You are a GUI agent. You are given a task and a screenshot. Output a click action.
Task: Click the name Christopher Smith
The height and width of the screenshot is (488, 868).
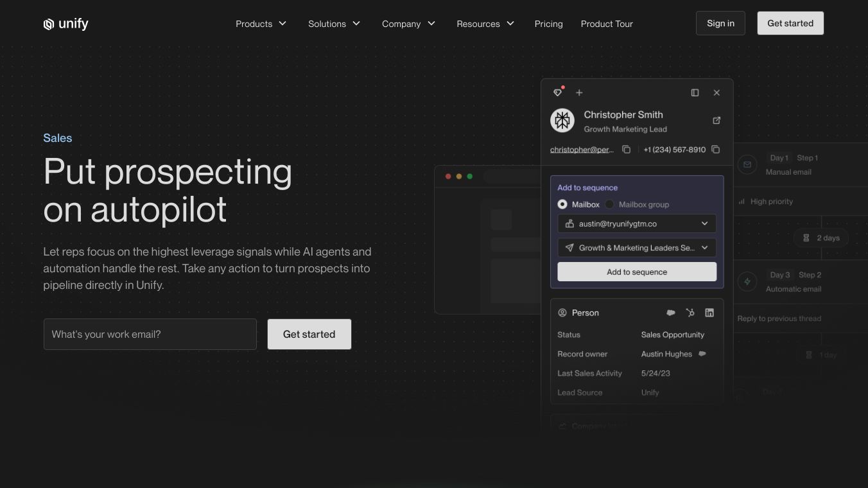point(623,114)
